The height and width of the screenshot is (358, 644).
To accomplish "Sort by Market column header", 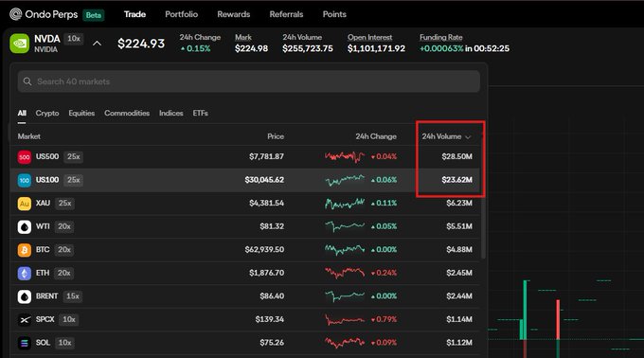I will click(28, 136).
